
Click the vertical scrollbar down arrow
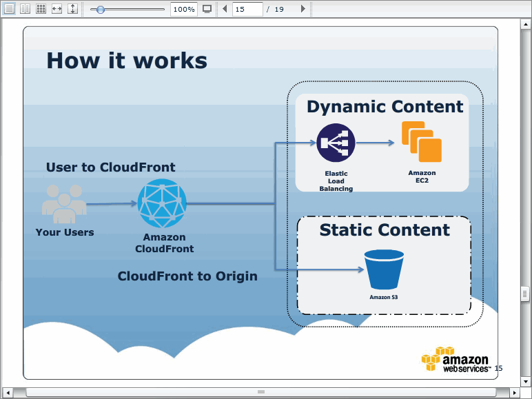(526, 381)
